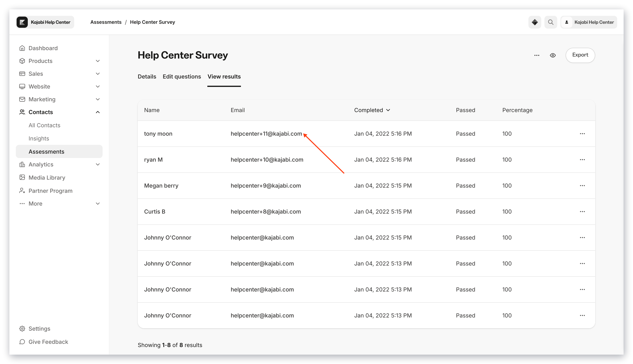Click the Media Library image icon
This screenshot has width=633, height=364.
click(x=22, y=177)
